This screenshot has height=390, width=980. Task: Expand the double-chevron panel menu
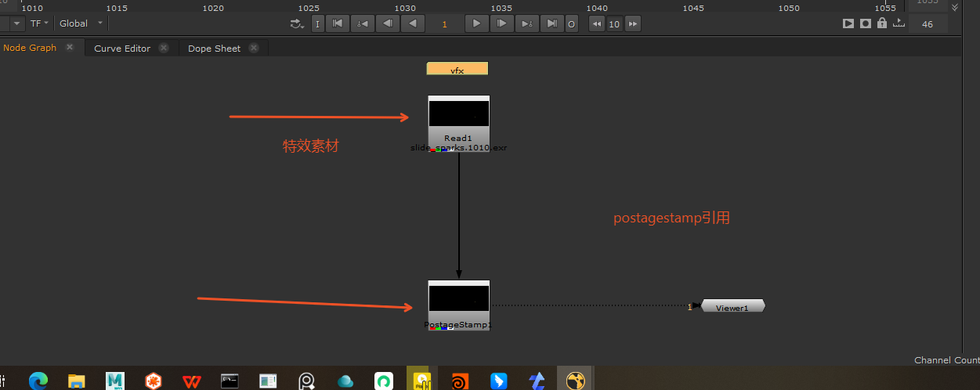954,7
